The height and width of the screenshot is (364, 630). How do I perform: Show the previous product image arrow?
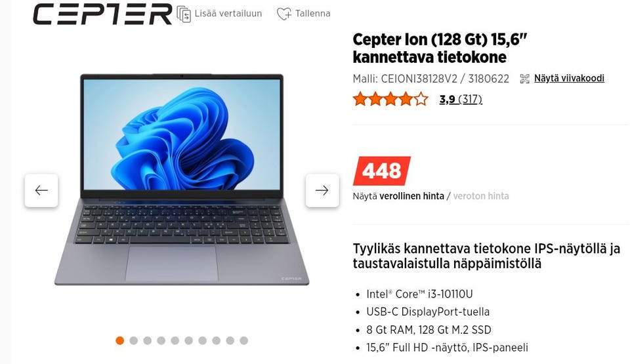click(41, 190)
